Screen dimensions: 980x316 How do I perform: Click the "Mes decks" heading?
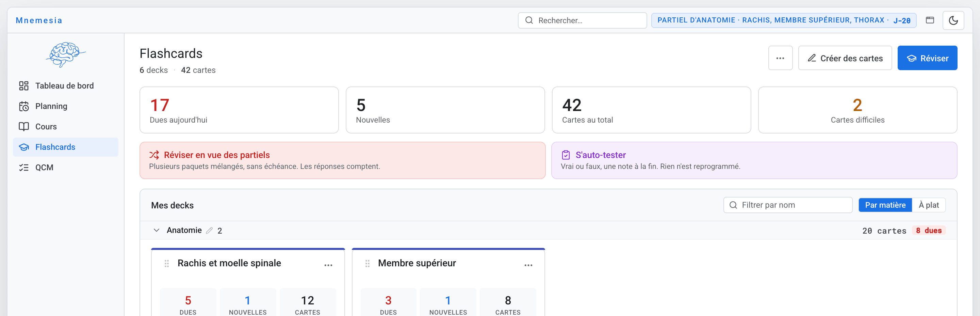172,206
